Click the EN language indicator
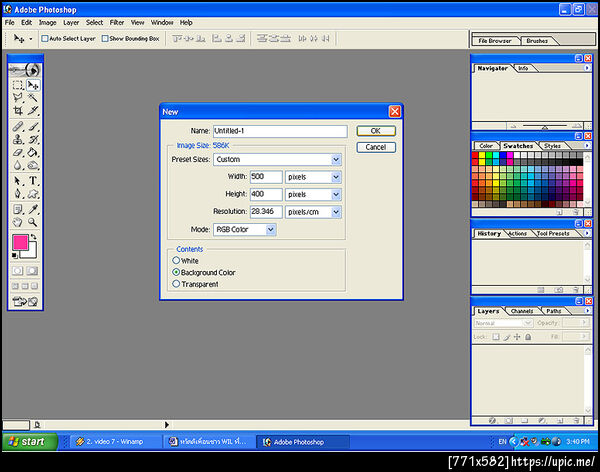The image size is (600, 472). coord(502,441)
